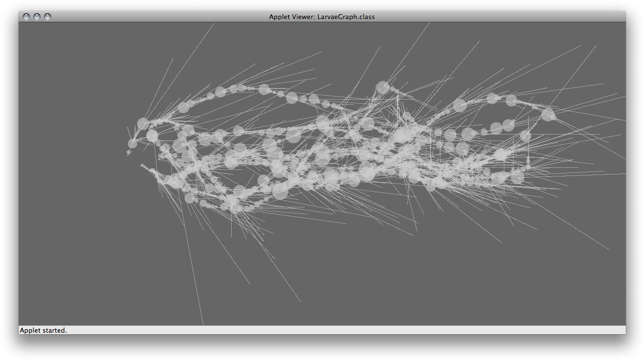Viewport: 644px width, 360px height.
Task: Zoom the Applet Viewer window
Action: point(48,17)
